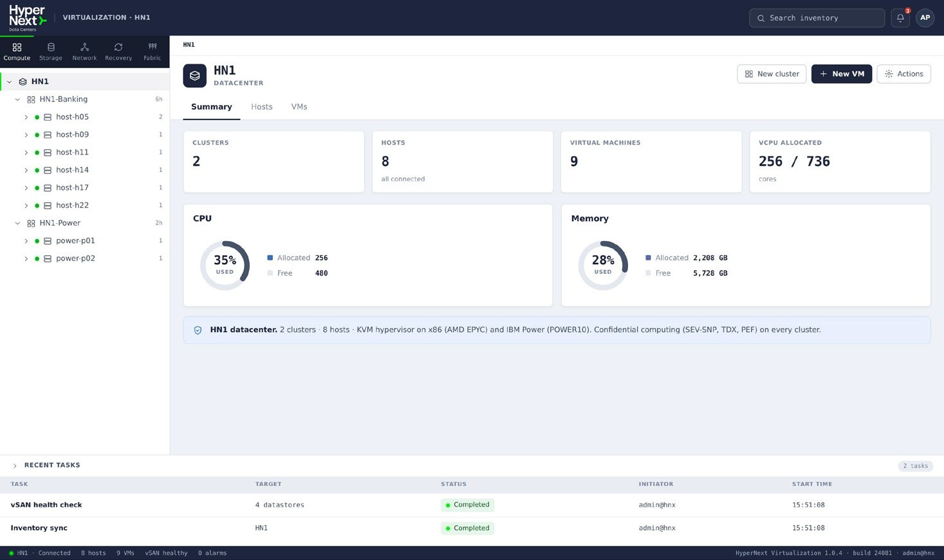Screen dimensions: 944x560
Task: Click the server icon beside host-h22
Action: click(x=48, y=206)
